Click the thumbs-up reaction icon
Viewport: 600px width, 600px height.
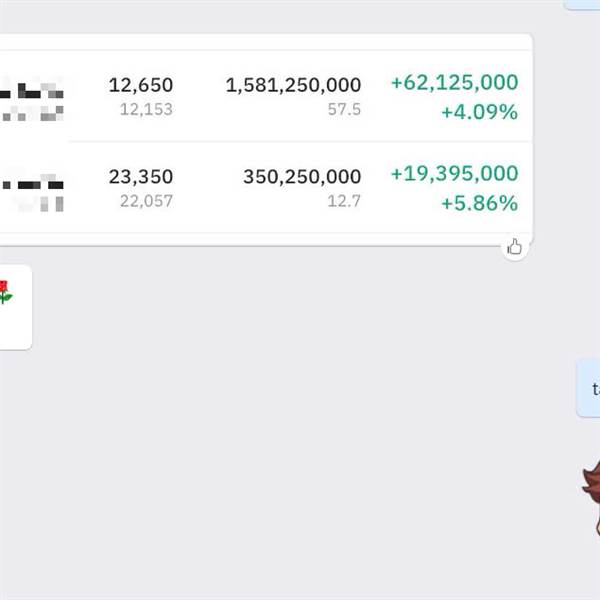[514, 247]
